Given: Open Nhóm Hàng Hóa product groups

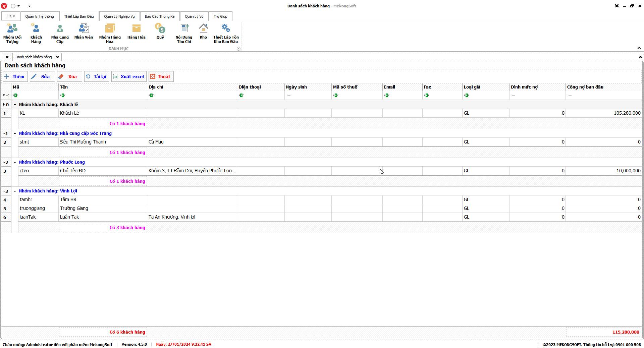Looking at the screenshot, I should pyautogui.click(x=110, y=34).
